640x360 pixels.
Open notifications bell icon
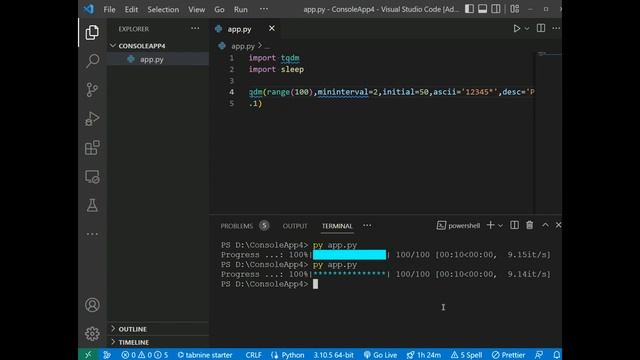tap(556, 355)
